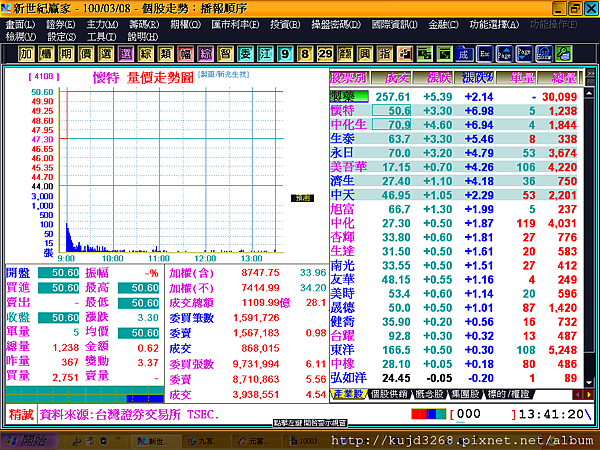
Task: Click the cyan 委 toolbar icon
Action: coord(245,54)
